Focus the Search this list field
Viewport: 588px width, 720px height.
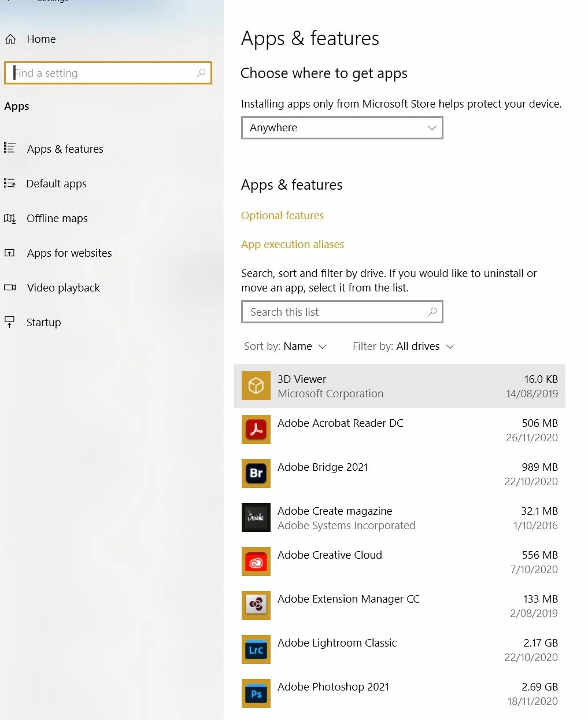(342, 312)
